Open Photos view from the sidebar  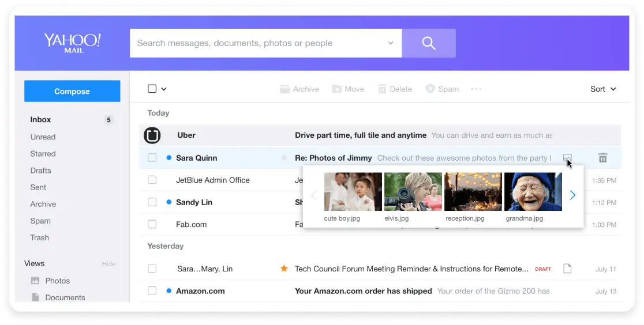click(51, 281)
